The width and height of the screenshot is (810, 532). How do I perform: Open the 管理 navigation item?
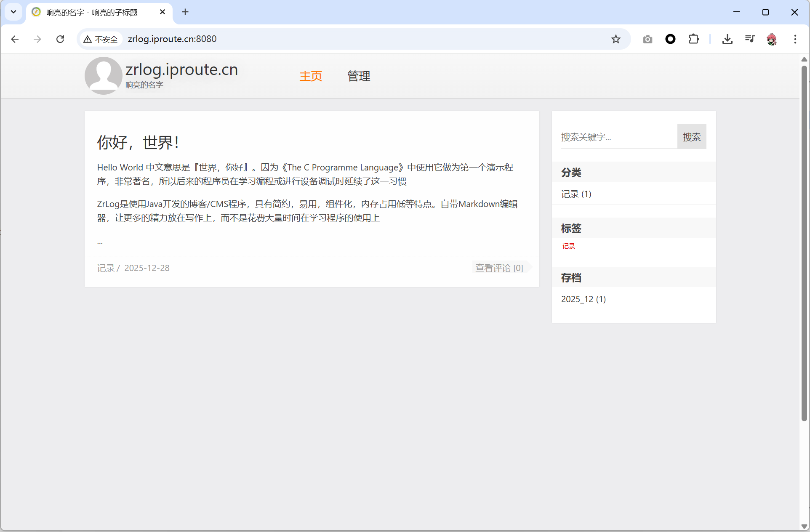pos(359,76)
